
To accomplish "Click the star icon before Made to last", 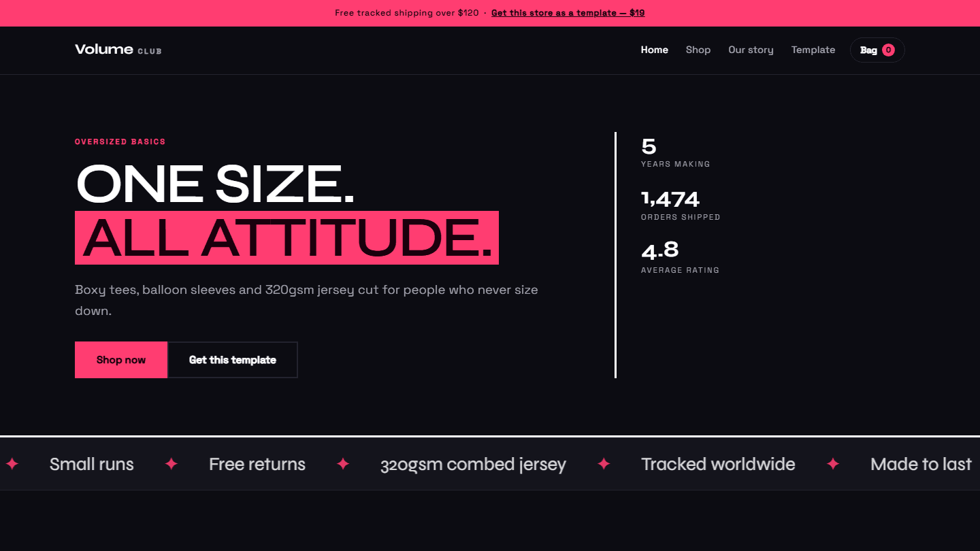I will tap(833, 464).
